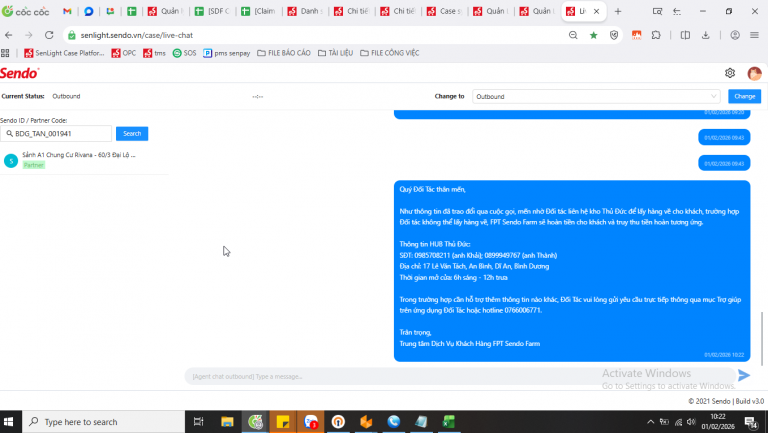This screenshot has height=433, width=768.
Task: Click the Quý Đối Tác thân mến message bubble
Action: tap(572, 271)
